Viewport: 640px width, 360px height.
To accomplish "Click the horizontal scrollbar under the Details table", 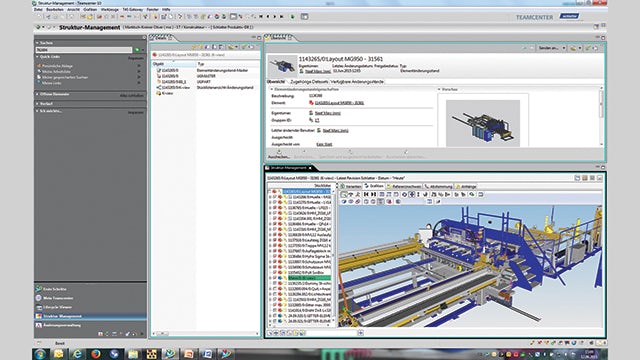I will coord(205,333).
